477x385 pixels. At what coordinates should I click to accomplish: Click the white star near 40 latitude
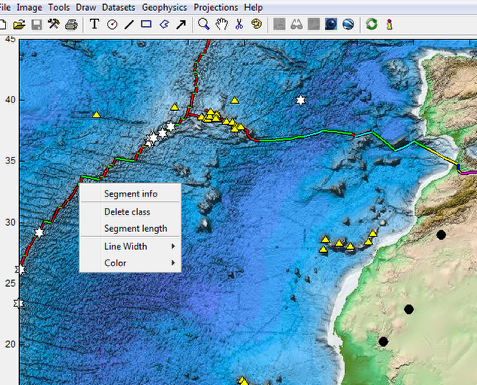coord(301,100)
